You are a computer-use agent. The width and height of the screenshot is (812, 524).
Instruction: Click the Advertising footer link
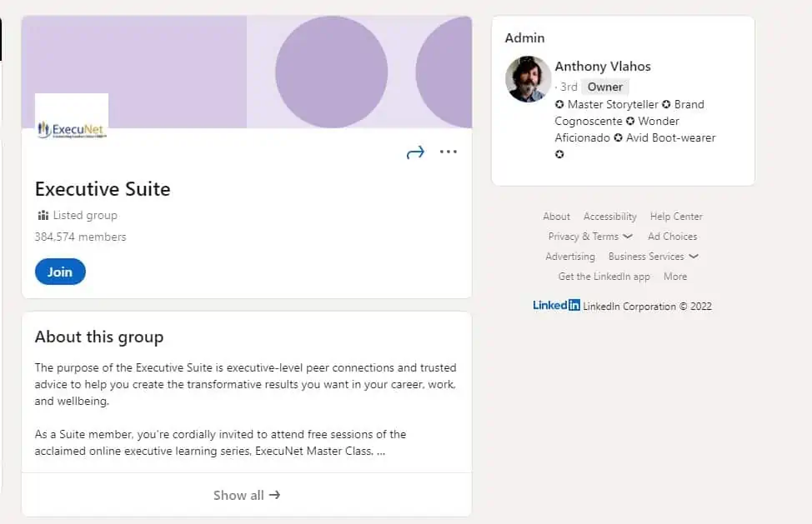(x=570, y=257)
